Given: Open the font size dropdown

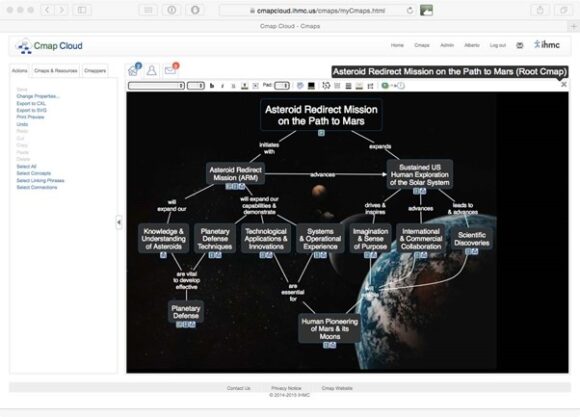Looking at the screenshot, I should click(196, 86).
